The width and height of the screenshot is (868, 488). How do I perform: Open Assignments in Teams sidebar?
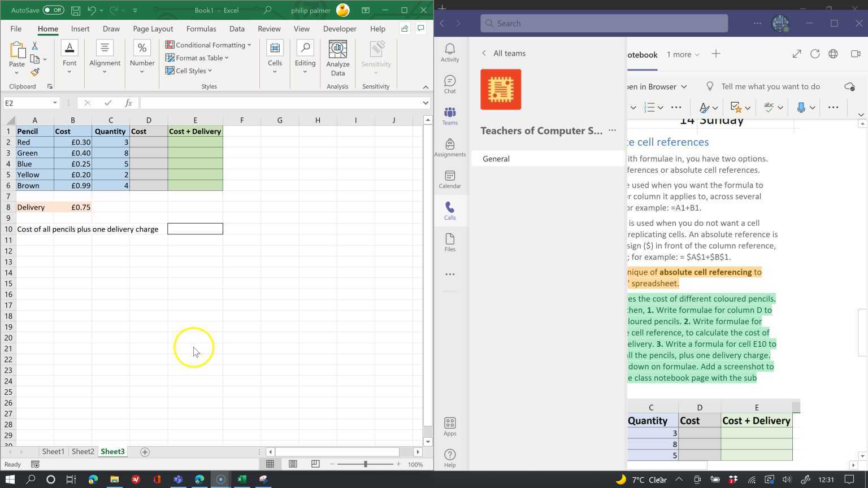[450, 147]
